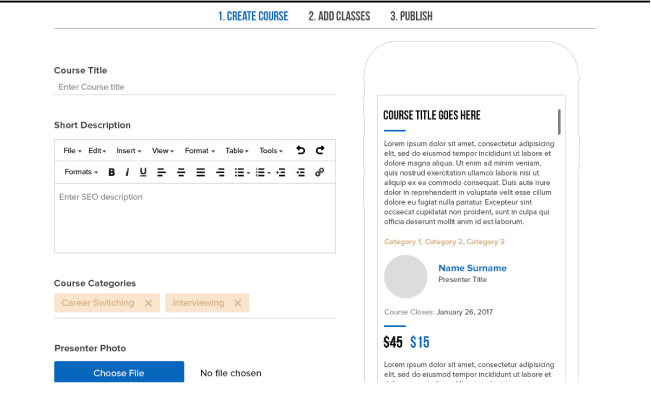Align text right in editor
The width and height of the screenshot is (651, 401).
(x=220, y=172)
